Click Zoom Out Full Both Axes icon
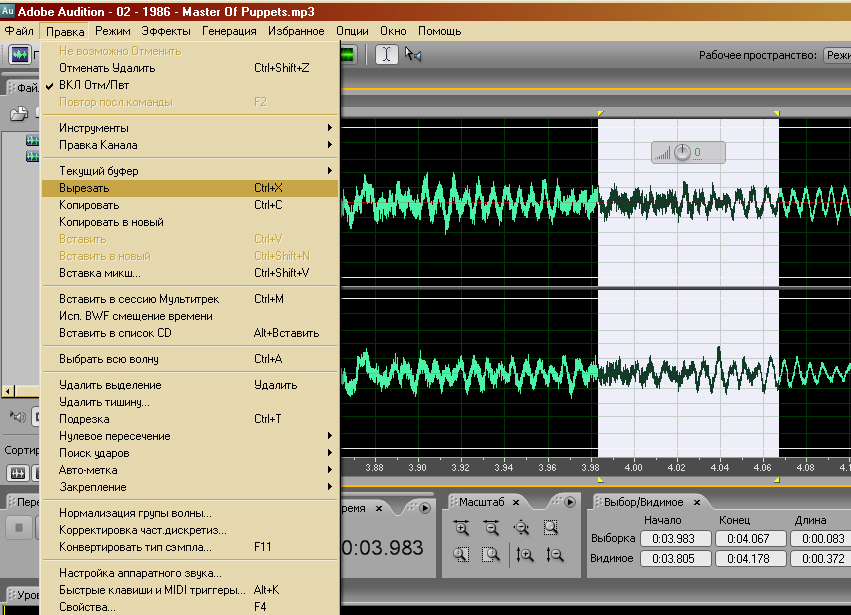 (x=521, y=528)
